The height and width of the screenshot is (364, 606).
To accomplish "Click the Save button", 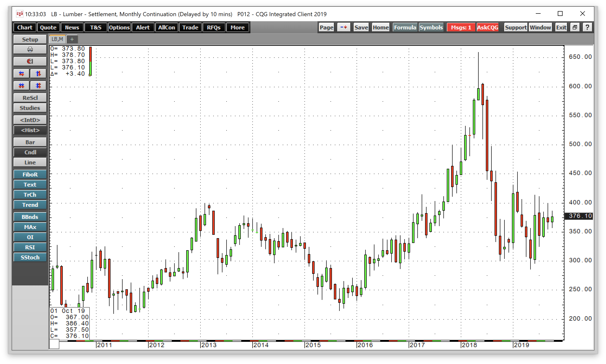I will [x=361, y=27].
